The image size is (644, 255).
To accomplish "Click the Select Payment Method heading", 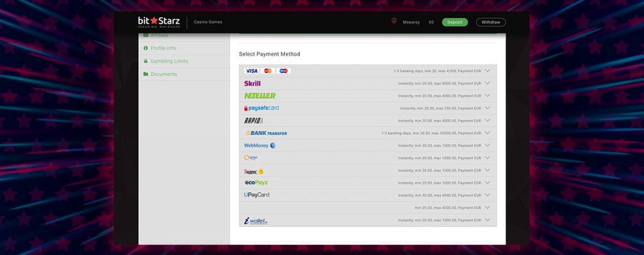I will (269, 54).
